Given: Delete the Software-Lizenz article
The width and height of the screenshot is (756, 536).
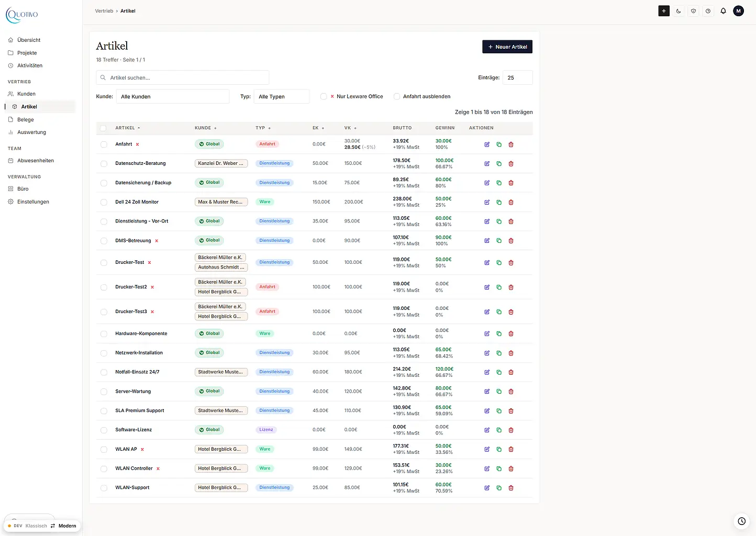Looking at the screenshot, I should [511, 430].
